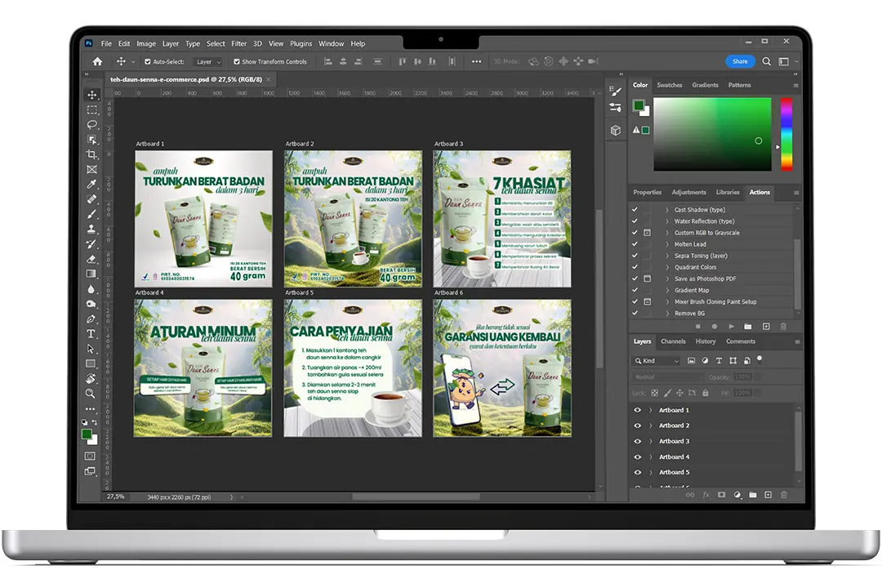Viewport: 882px width, 588px height.
Task: Hide Artboard 2 layer visibility
Action: click(x=637, y=425)
